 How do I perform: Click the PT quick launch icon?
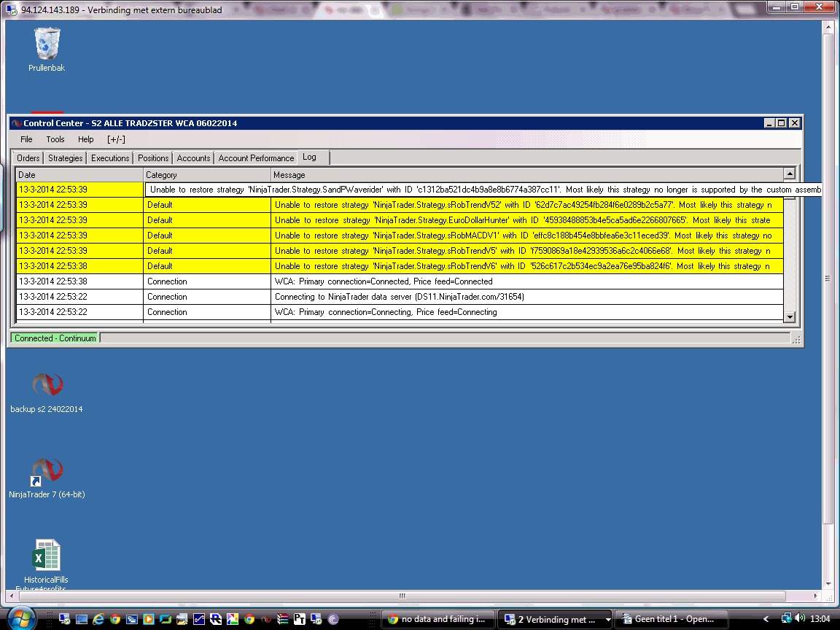[300, 619]
